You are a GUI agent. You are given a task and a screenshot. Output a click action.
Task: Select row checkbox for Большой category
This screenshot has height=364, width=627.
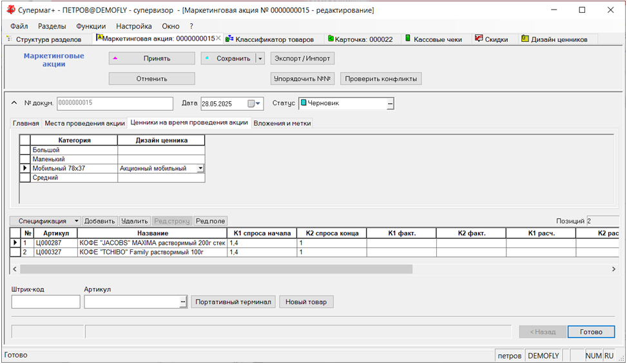click(24, 150)
